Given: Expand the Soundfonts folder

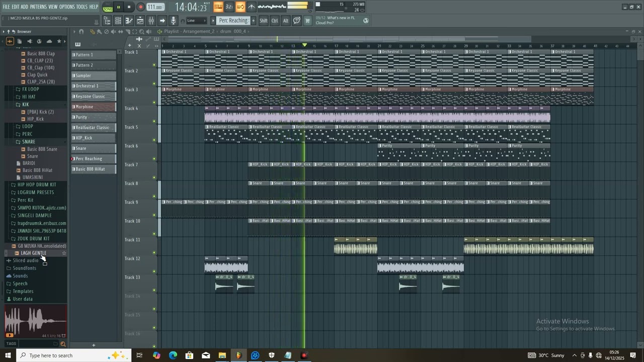Looking at the screenshot, I should (x=24, y=268).
